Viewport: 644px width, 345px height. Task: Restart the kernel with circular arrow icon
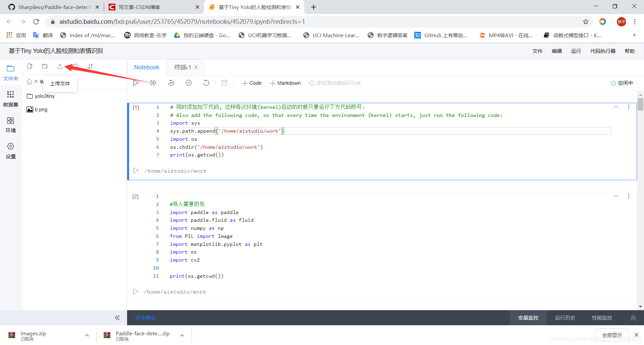click(x=206, y=83)
